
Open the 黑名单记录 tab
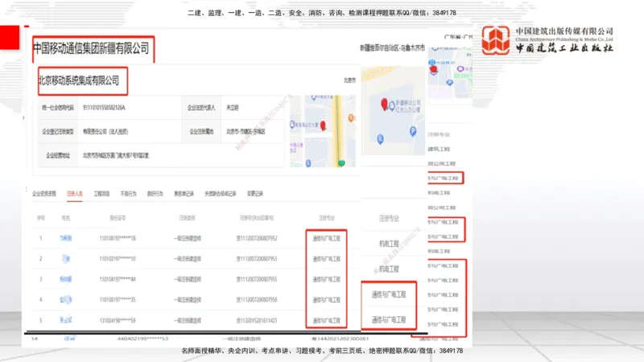click(x=184, y=193)
